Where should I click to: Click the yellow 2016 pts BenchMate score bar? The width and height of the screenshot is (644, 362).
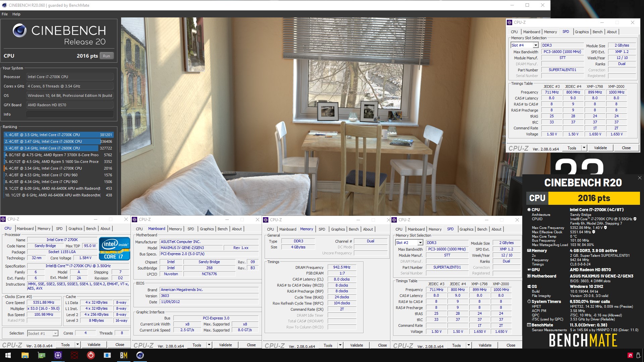pyautogui.click(x=594, y=198)
